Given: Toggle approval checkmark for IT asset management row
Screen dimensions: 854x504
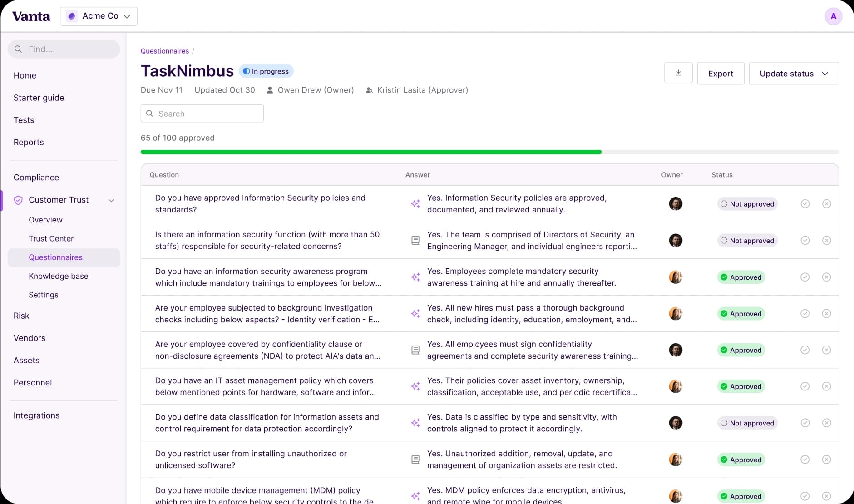Looking at the screenshot, I should (x=805, y=386).
